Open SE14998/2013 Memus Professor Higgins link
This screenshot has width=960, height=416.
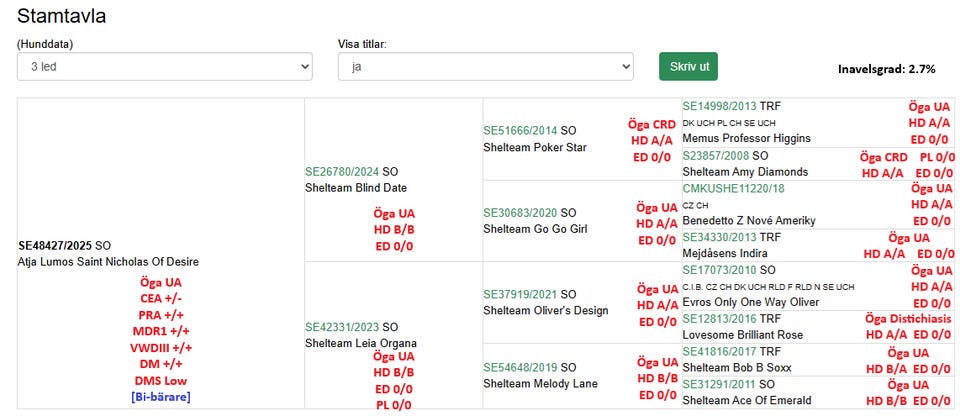tap(719, 105)
